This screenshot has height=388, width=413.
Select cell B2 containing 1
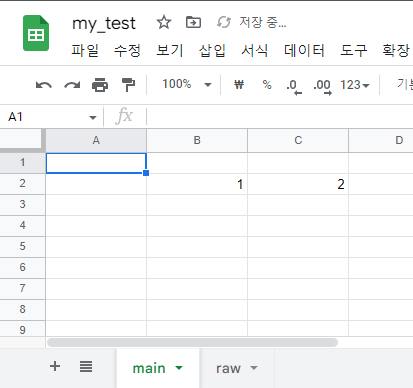click(197, 184)
